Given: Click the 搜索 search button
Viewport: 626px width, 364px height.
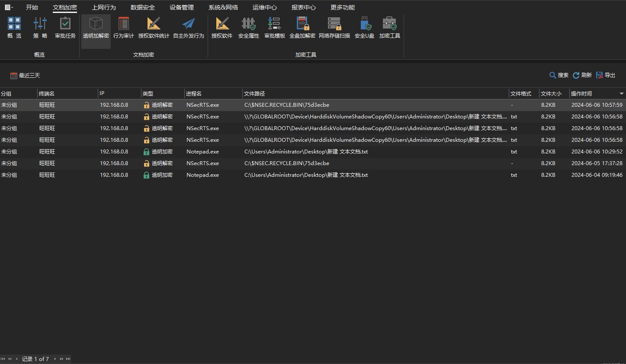Looking at the screenshot, I should [x=559, y=75].
